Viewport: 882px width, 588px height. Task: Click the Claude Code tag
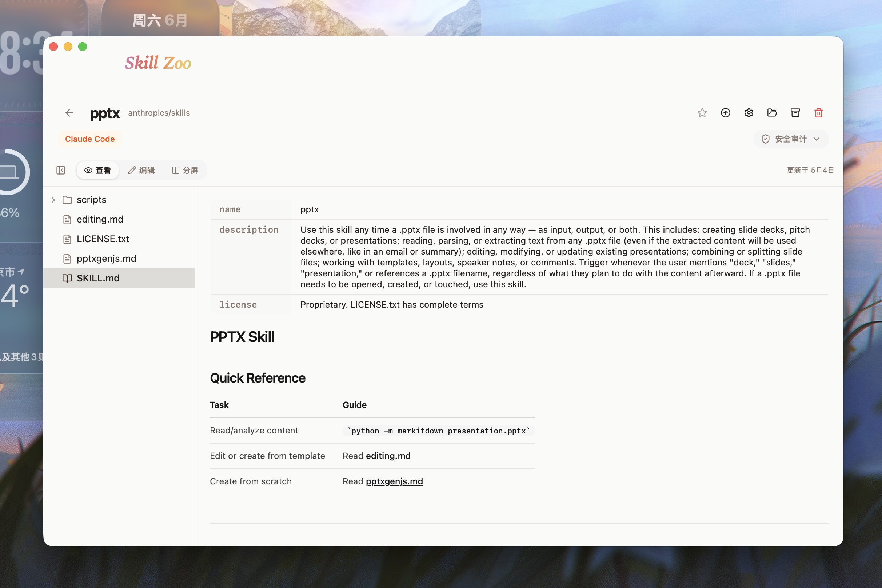(x=89, y=139)
